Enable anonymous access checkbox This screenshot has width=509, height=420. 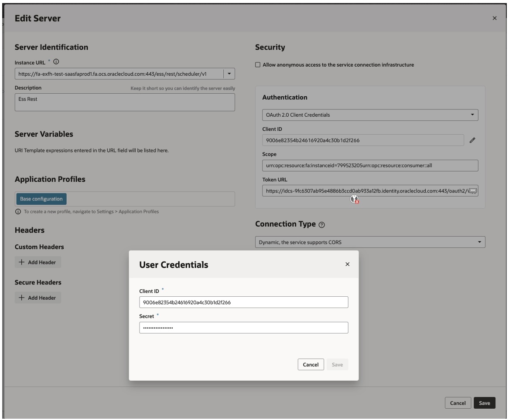pyautogui.click(x=258, y=65)
